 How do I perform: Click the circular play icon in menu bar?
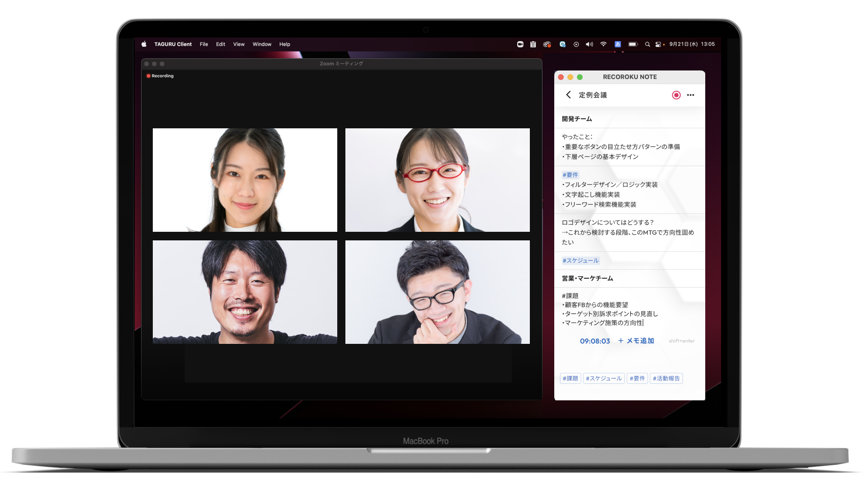pyautogui.click(x=576, y=44)
